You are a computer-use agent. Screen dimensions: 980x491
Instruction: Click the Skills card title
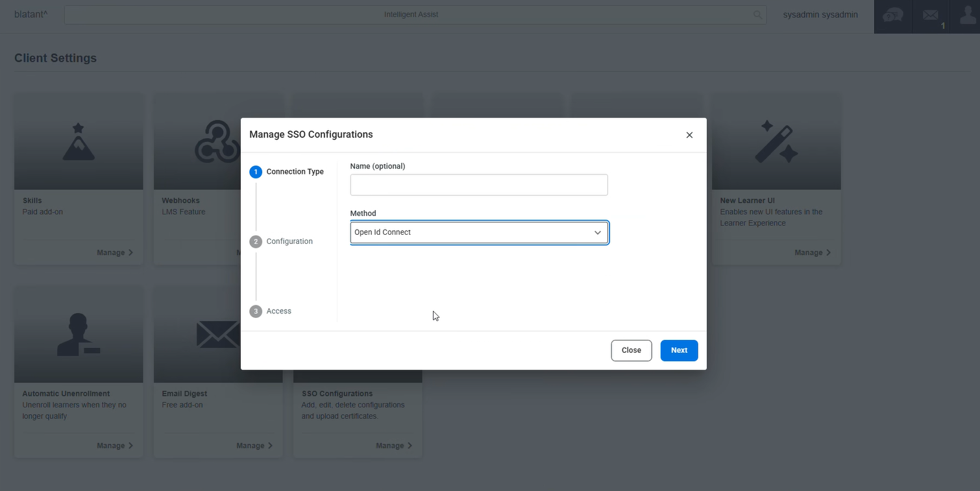point(32,201)
